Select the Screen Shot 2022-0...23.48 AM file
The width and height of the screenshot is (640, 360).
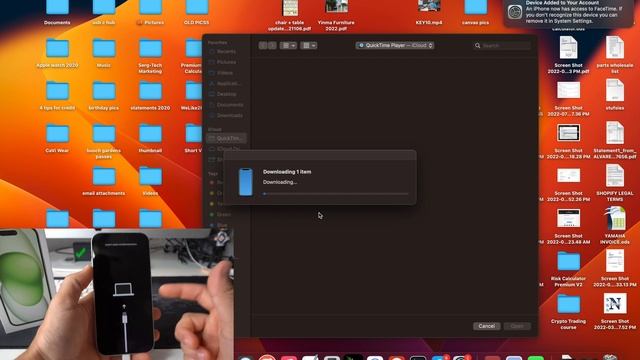568,227
